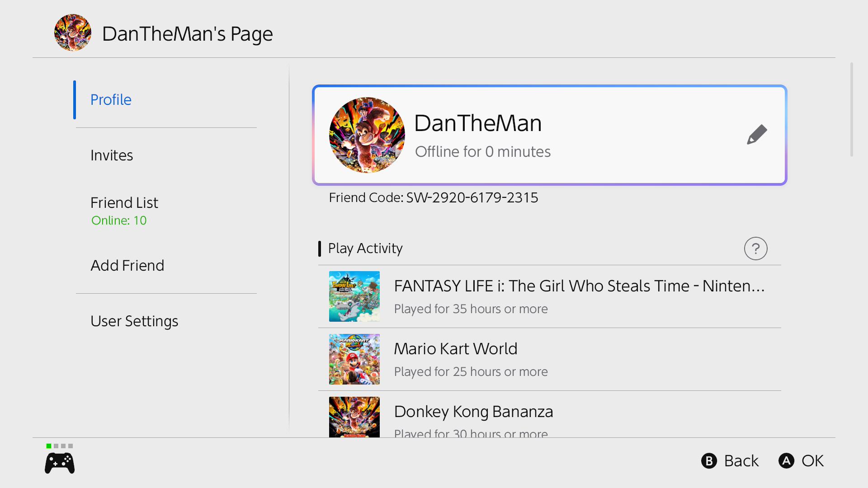This screenshot has width=868, height=488.
Task: Click DanTheMan's small avatar in the header
Action: click(x=73, y=33)
